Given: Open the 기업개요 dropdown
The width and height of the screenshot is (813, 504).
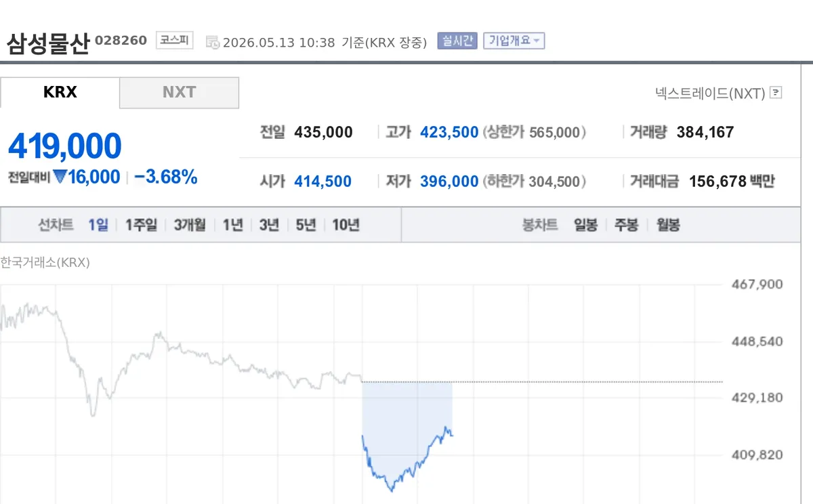Looking at the screenshot, I should point(514,41).
